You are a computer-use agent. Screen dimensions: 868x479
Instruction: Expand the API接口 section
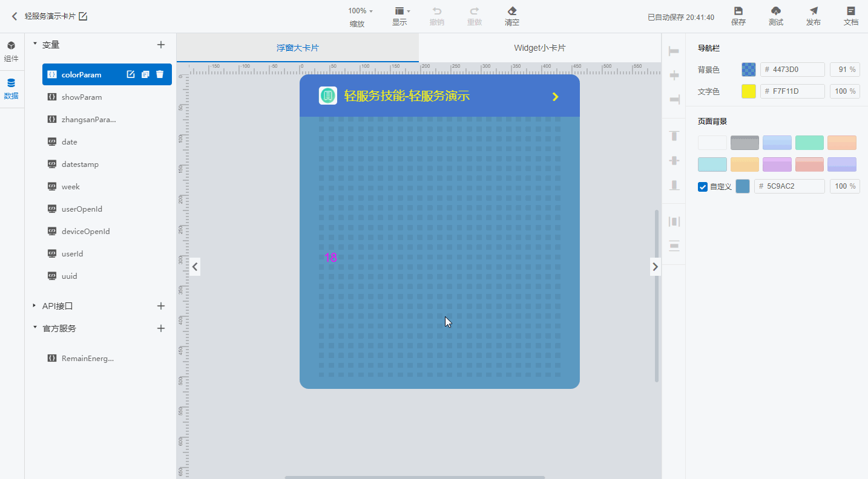(x=35, y=306)
